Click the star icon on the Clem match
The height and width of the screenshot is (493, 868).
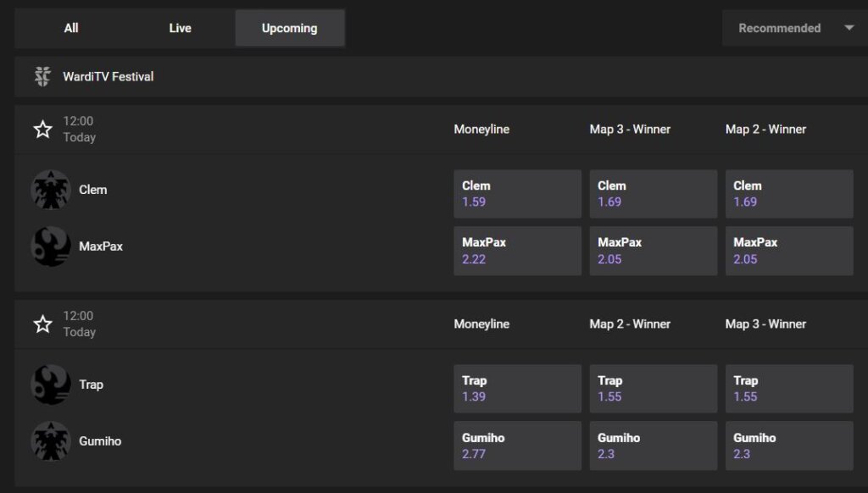click(x=42, y=129)
